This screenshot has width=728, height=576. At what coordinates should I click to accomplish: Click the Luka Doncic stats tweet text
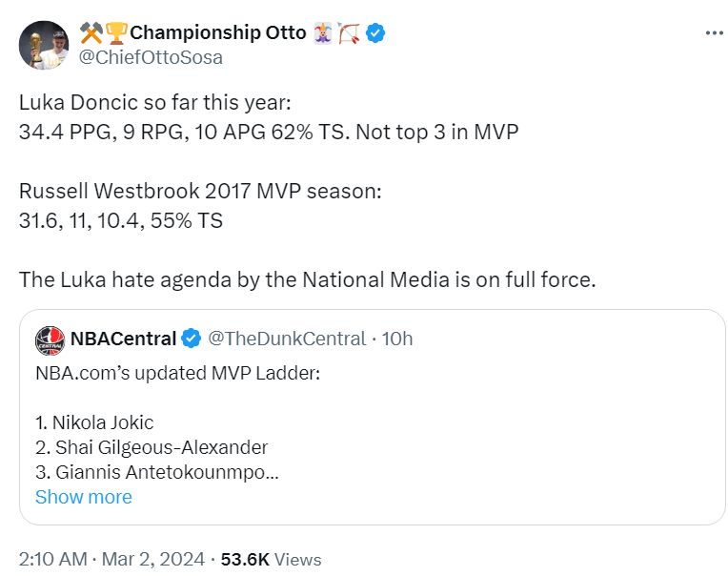(269, 132)
